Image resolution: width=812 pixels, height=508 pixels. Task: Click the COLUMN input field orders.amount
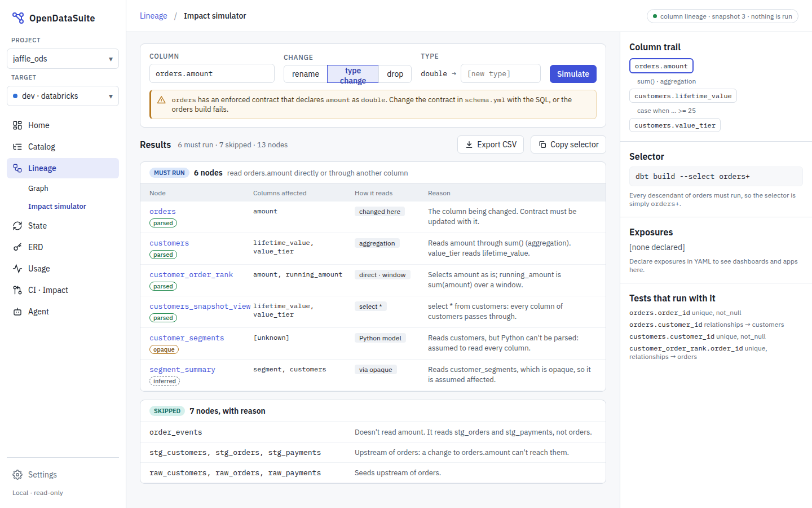point(212,73)
